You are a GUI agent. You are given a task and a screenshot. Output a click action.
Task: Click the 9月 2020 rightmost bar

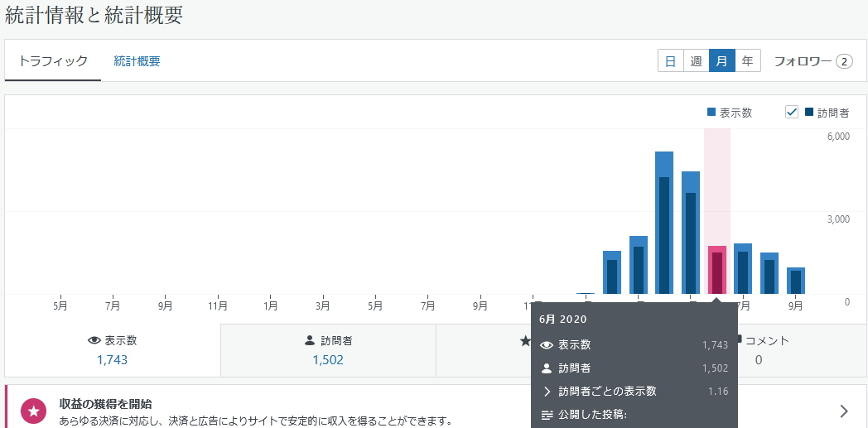(x=796, y=281)
